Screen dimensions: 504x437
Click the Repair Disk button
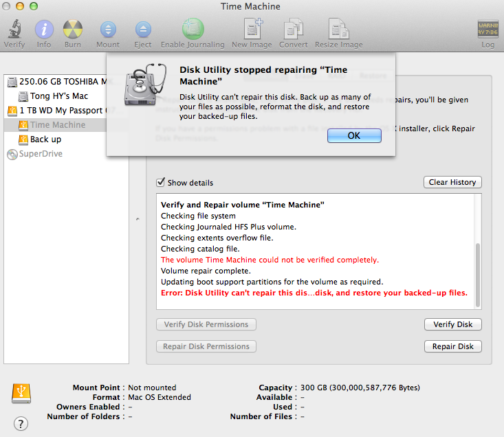click(453, 346)
